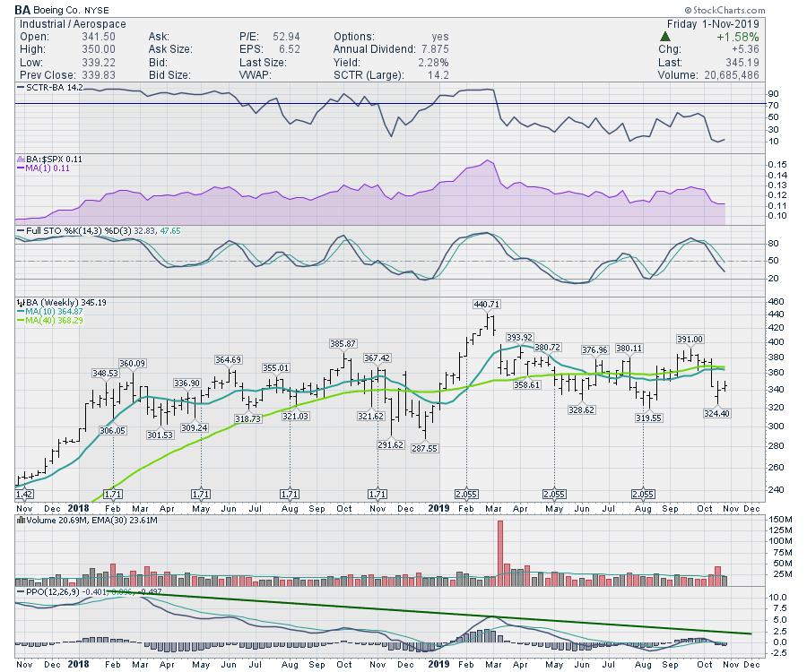Click the Industrial / Aerospace sector label
The image size is (807, 672).
click(73, 23)
